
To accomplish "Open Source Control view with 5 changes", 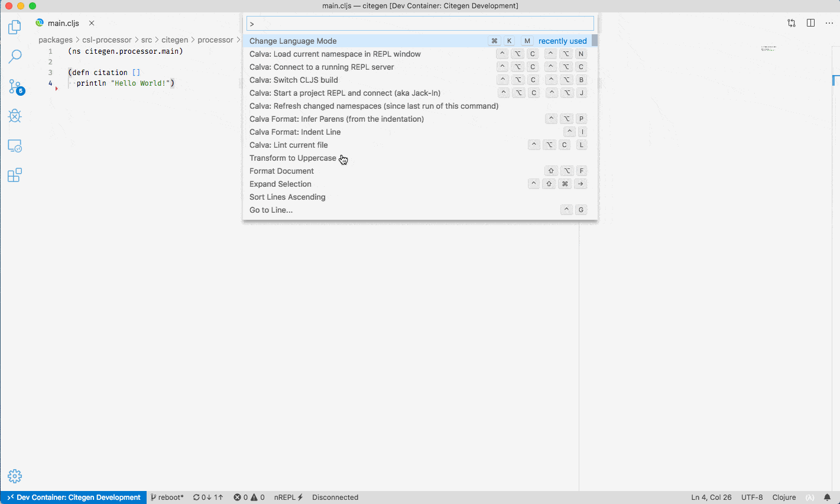I will click(x=15, y=87).
